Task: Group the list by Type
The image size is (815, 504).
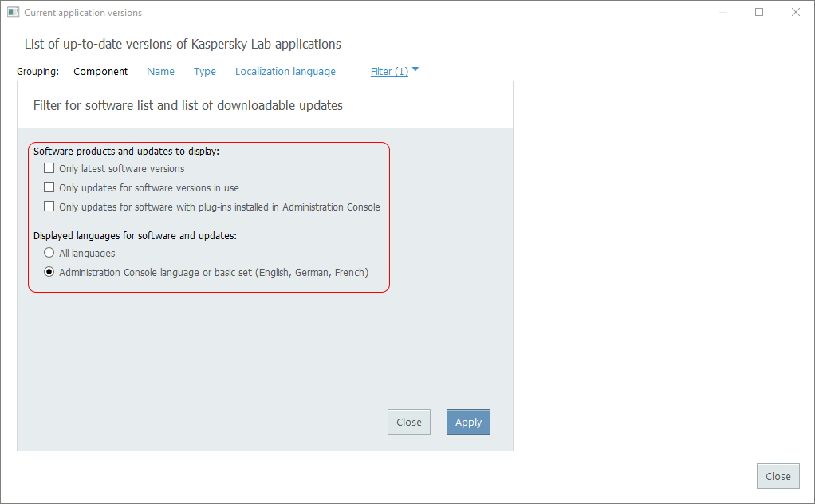Action: (x=205, y=72)
